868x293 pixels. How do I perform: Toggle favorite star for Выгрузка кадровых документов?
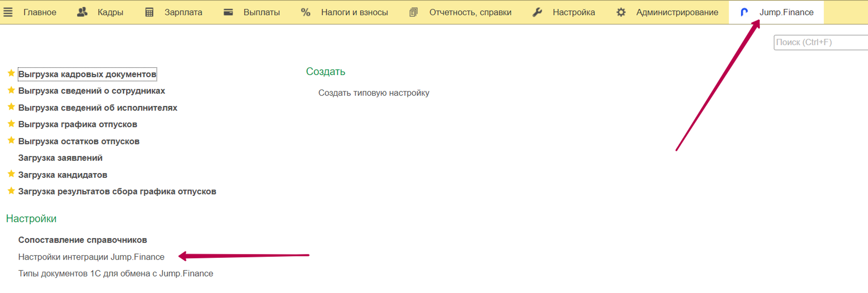point(11,73)
